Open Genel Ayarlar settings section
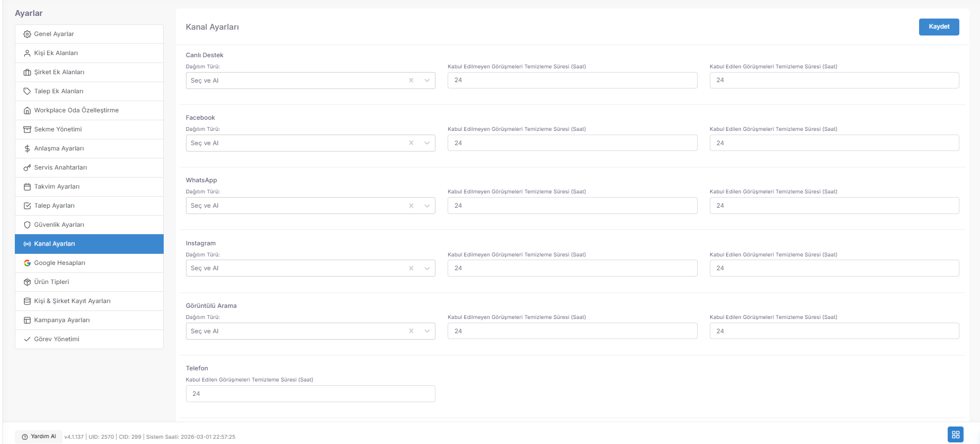 [x=89, y=34]
